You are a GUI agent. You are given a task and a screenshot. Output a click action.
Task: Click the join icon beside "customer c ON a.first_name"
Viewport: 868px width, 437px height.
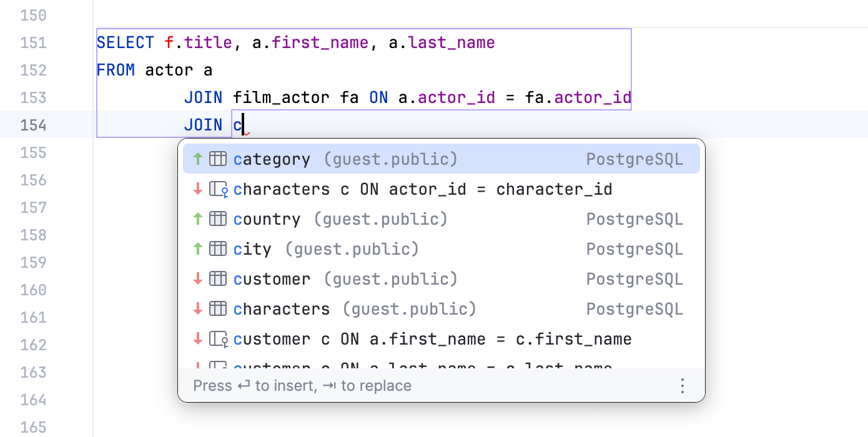[219, 339]
